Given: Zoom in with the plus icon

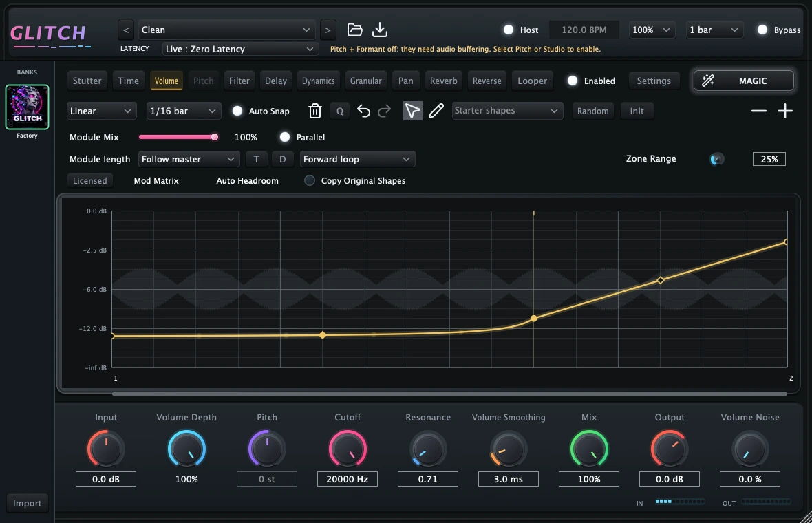Looking at the screenshot, I should (785, 111).
